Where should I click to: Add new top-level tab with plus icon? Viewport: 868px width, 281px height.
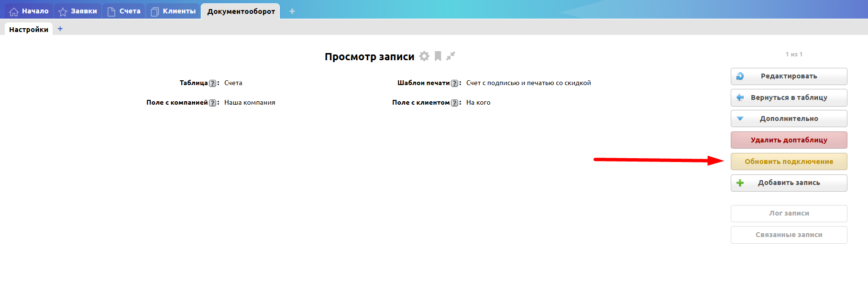[x=292, y=11]
